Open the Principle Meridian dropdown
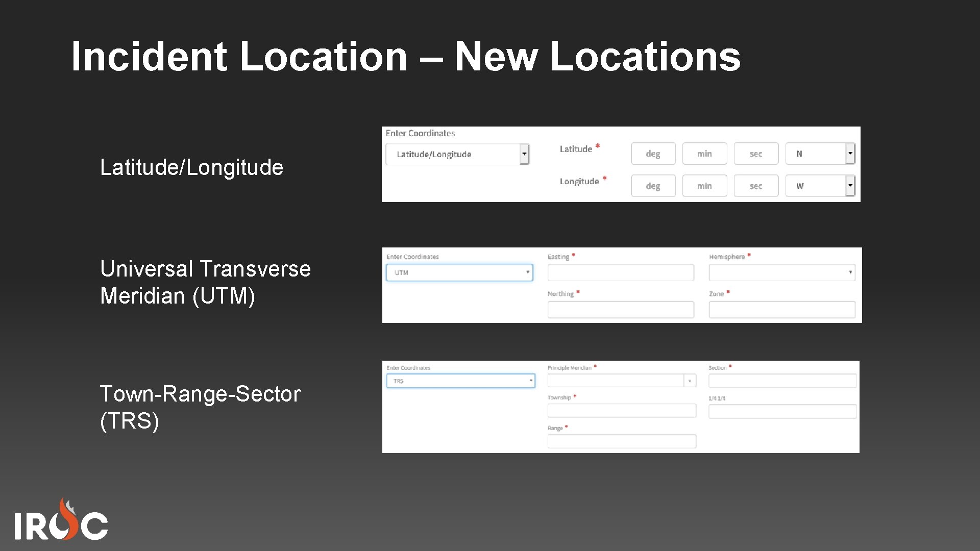 [690, 381]
